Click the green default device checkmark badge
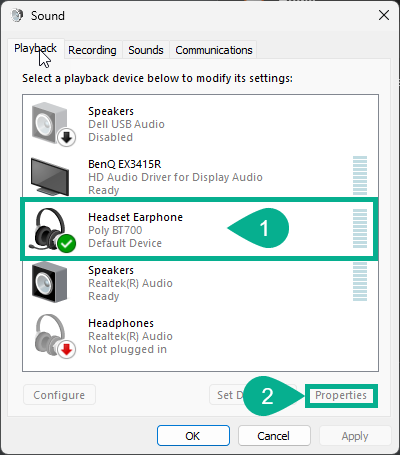 point(67,243)
